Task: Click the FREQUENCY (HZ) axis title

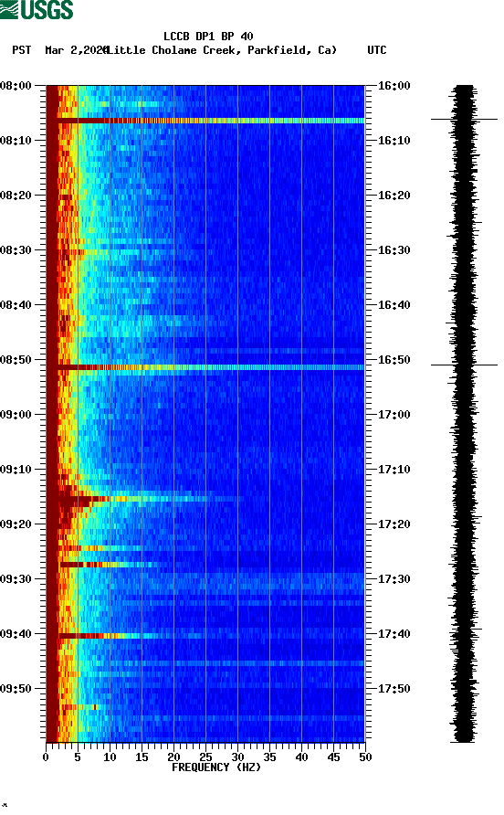Action: point(216,767)
